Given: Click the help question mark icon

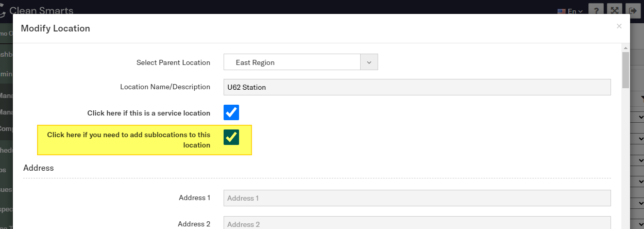Looking at the screenshot, I should point(596,10).
